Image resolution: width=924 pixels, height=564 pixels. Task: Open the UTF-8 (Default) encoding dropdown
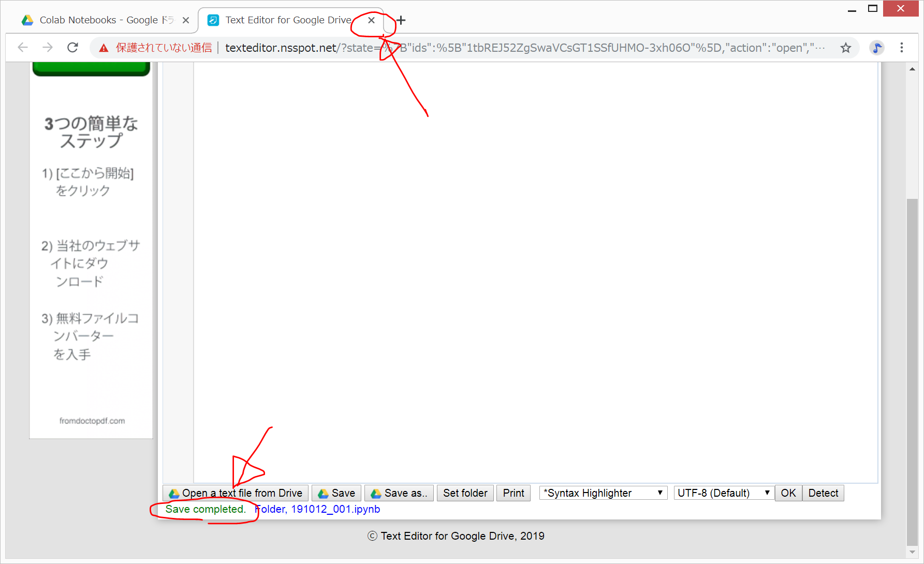click(x=723, y=493)
